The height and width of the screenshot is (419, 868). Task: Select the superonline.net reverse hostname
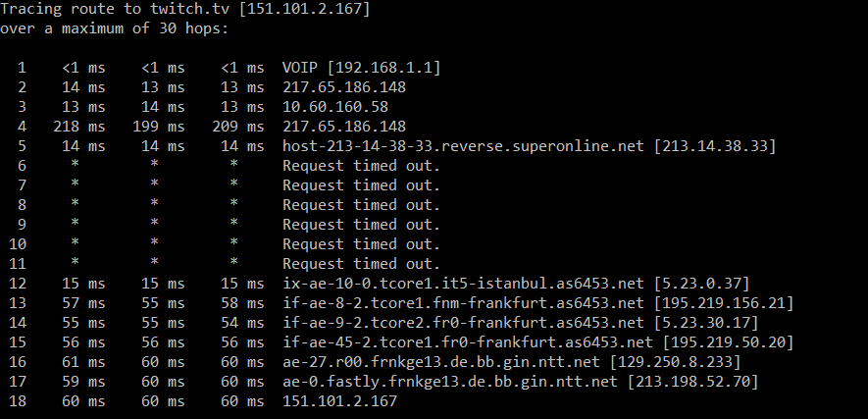click(463, 146)
